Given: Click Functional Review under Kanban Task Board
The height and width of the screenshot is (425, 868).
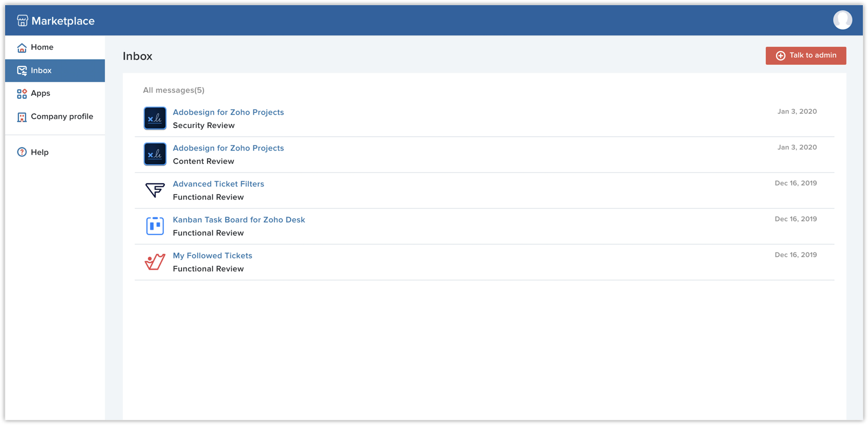Looking at the screenshot, I should (x=208, y=233).
